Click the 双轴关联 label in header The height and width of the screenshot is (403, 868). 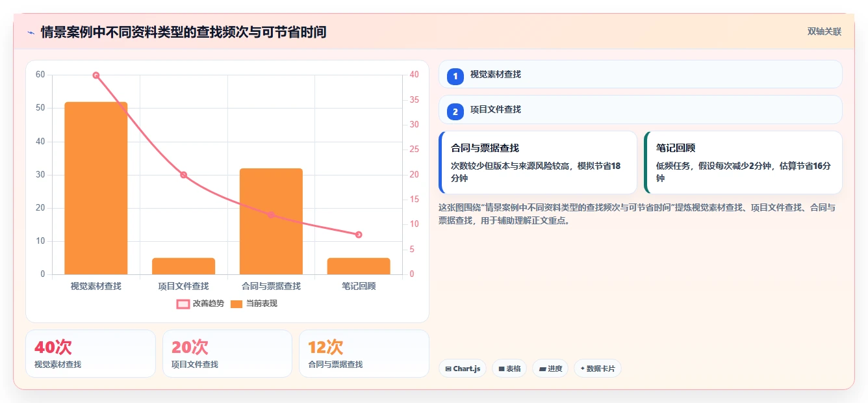click(824, 32)
